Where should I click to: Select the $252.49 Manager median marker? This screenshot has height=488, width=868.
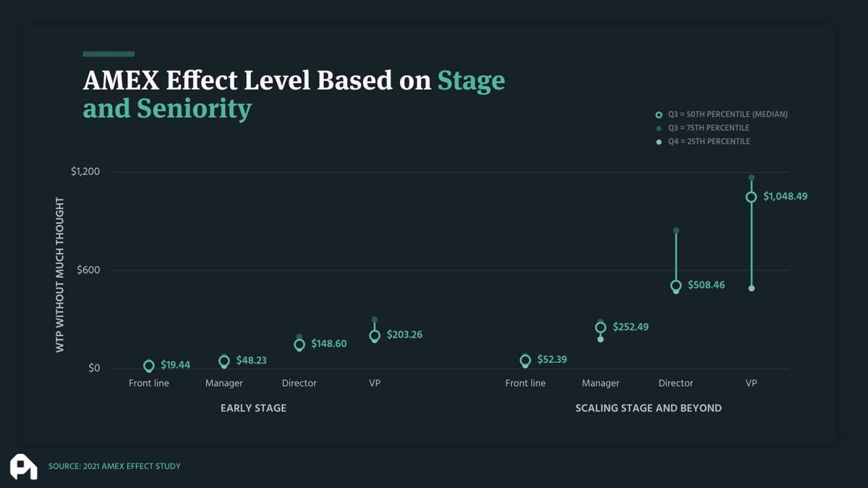[600, 328]
